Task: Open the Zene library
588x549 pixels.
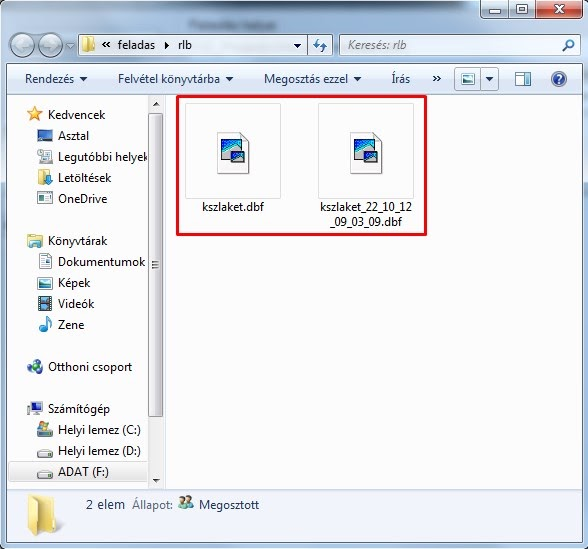Action: (71, 325)
